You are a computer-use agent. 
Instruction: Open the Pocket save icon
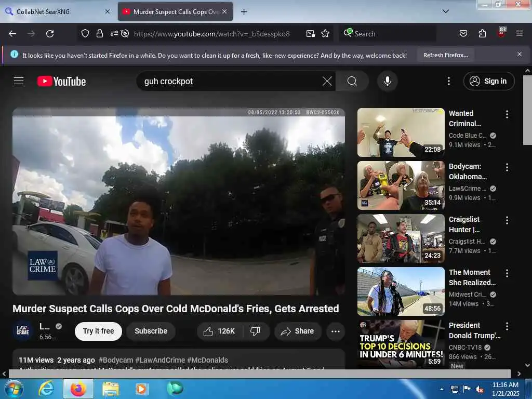click(463, 33)
